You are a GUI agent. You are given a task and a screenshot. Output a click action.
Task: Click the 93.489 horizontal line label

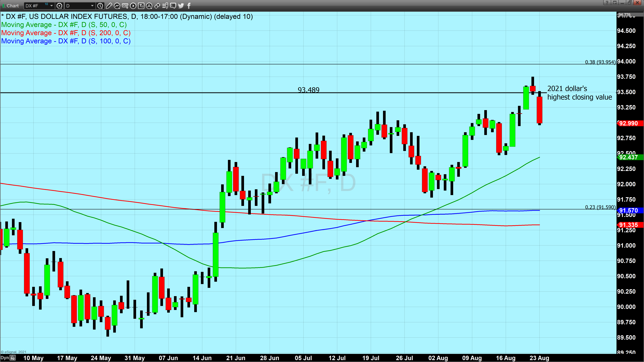coord(309,90)
